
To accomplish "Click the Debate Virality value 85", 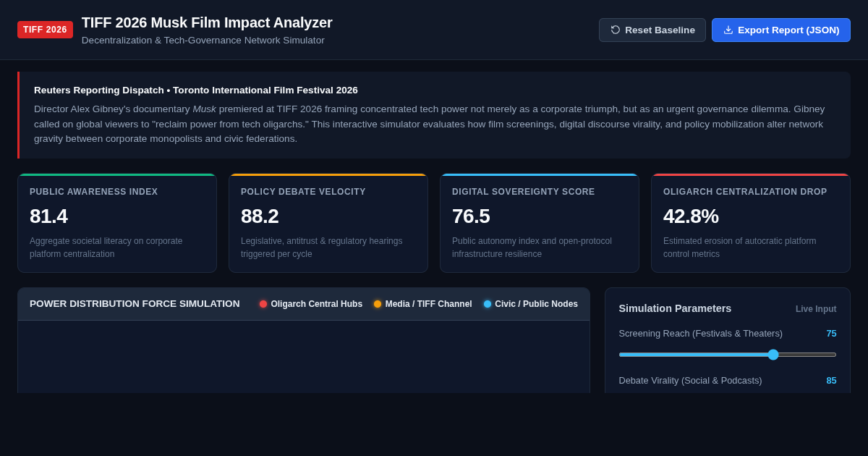I will pyautogui.click(x=831, y=381).
